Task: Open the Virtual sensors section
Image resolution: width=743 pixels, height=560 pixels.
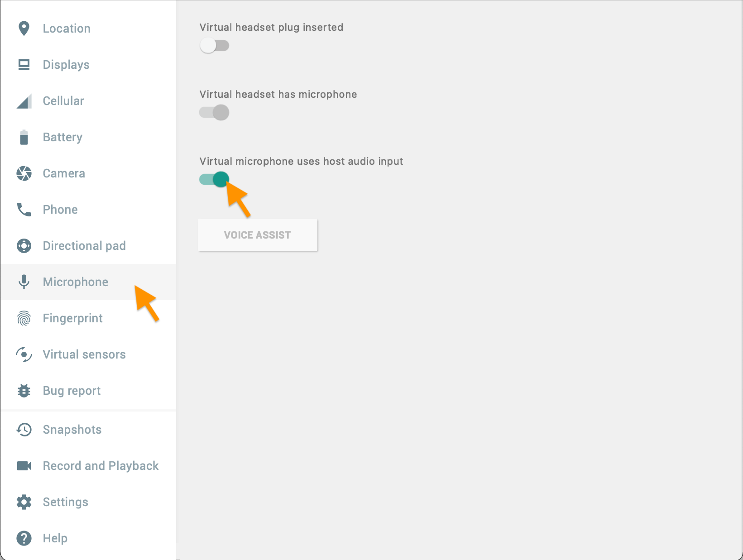Action: [84, 354]
